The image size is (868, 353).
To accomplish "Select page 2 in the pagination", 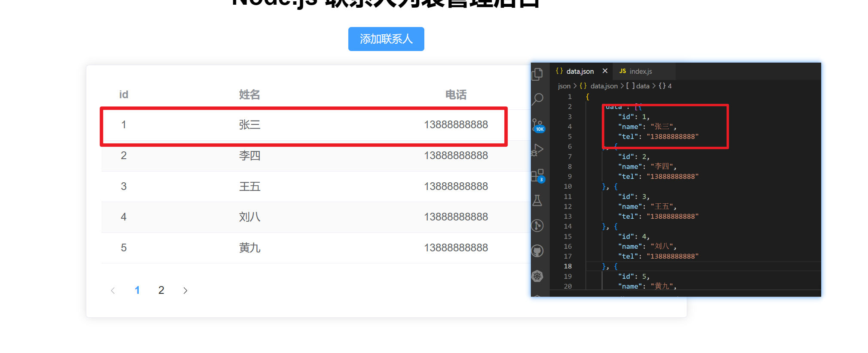I will (x=161, y=290).
